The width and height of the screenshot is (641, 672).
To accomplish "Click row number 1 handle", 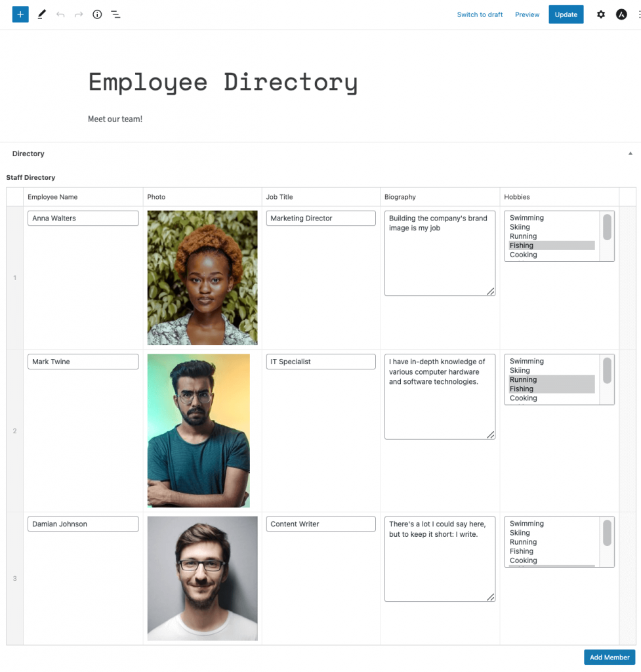I will [14, 278].
